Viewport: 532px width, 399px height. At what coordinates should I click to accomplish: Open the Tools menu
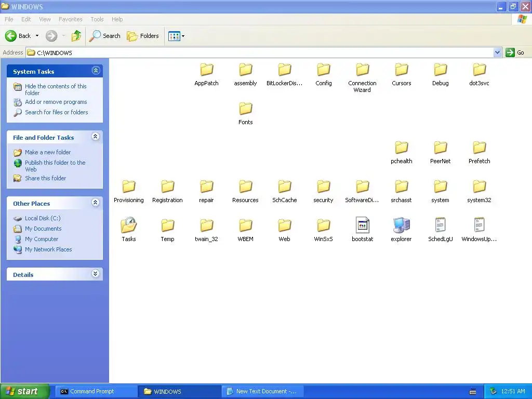coord(97,19)
